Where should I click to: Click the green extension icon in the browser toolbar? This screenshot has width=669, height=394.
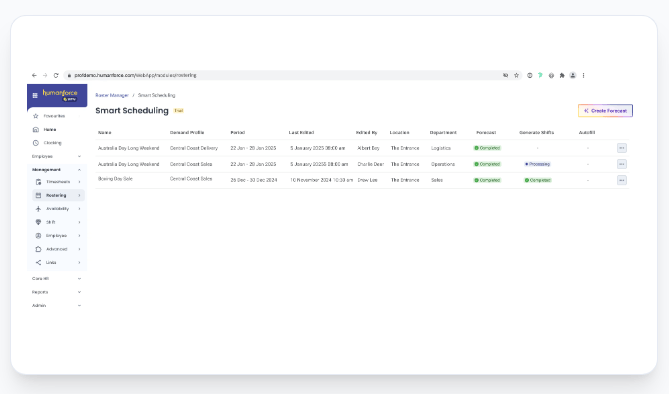pyautogui.click(x=540, y=75)
